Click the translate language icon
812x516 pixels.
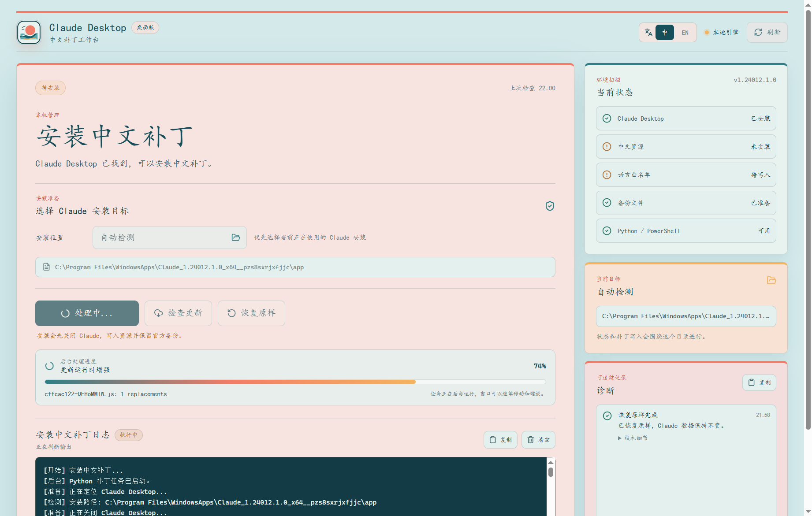(x=648, y=32)
